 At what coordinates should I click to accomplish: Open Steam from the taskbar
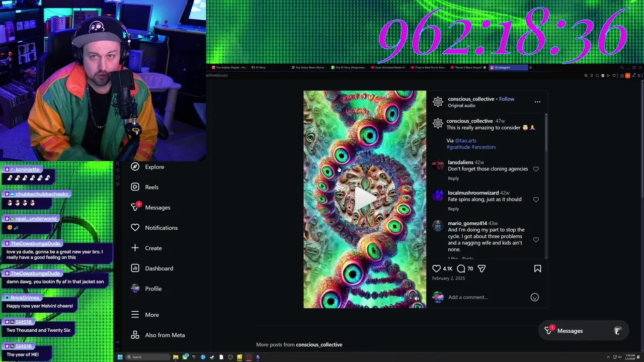[212, 357]
